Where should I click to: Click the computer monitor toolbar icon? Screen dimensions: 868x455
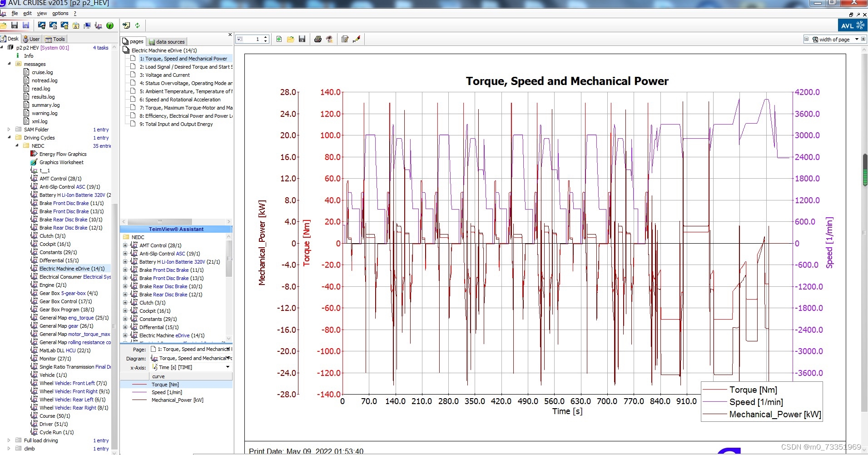(x=87, y=25)
